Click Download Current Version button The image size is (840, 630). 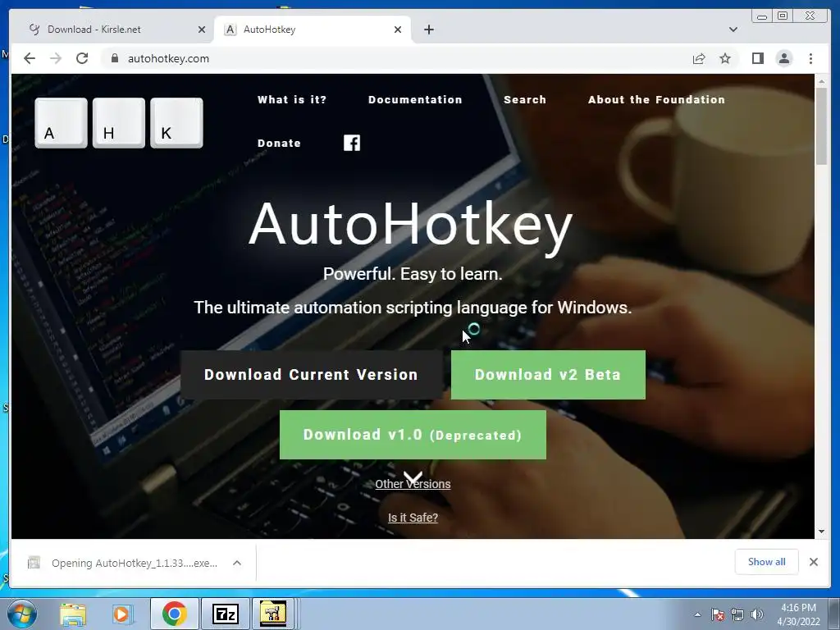(311, 374)
